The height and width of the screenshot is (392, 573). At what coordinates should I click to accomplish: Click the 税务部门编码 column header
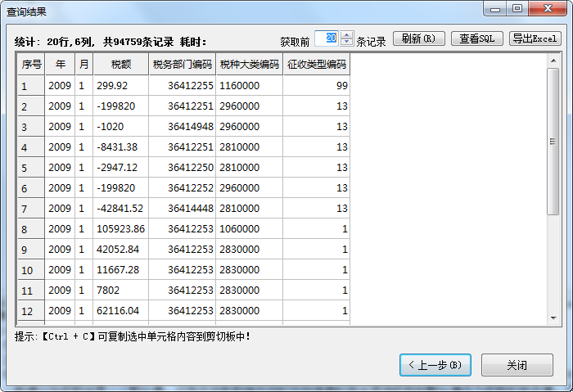click(x=182, y=64)
